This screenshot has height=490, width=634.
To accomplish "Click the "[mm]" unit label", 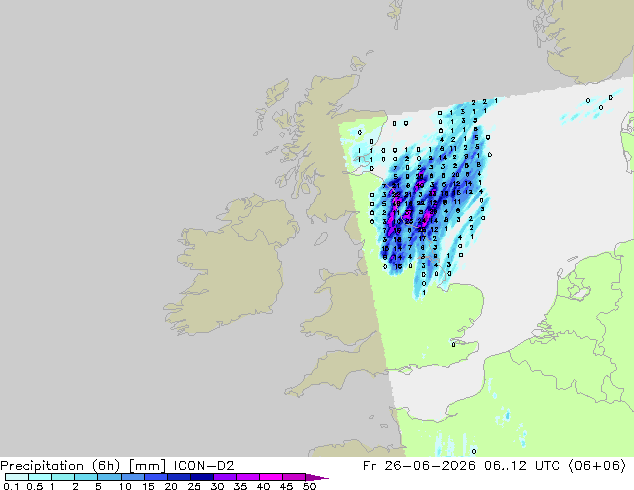I will (x=147, y=466).
